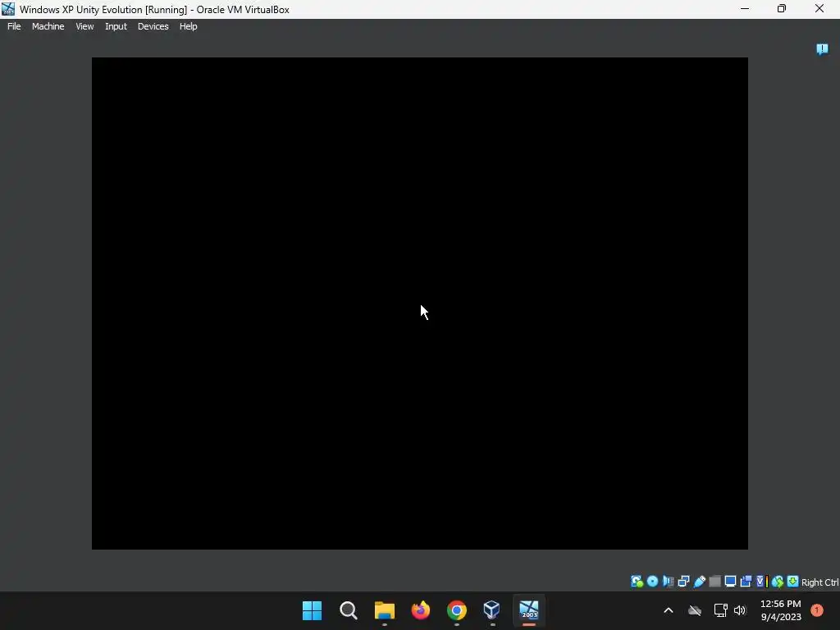Open the Machine menu
Image resolution: width=840 pixels, height=630 pixels.
pyautogui.click(x=48, y=26)
